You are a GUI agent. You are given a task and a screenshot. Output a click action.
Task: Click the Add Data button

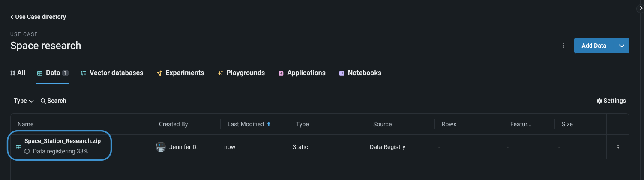coord(593,46)
